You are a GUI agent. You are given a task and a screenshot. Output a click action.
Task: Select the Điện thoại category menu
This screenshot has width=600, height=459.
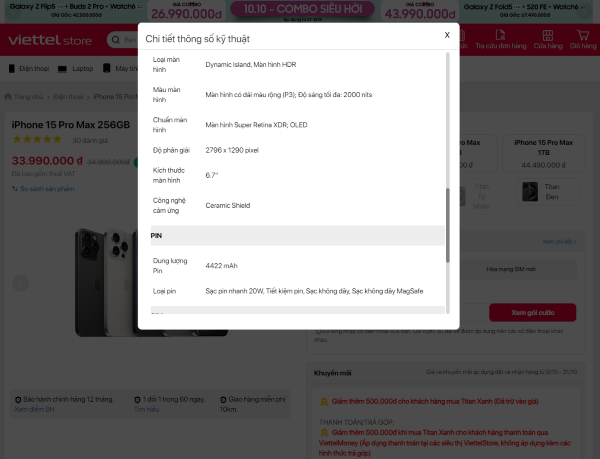coord(28,69)
